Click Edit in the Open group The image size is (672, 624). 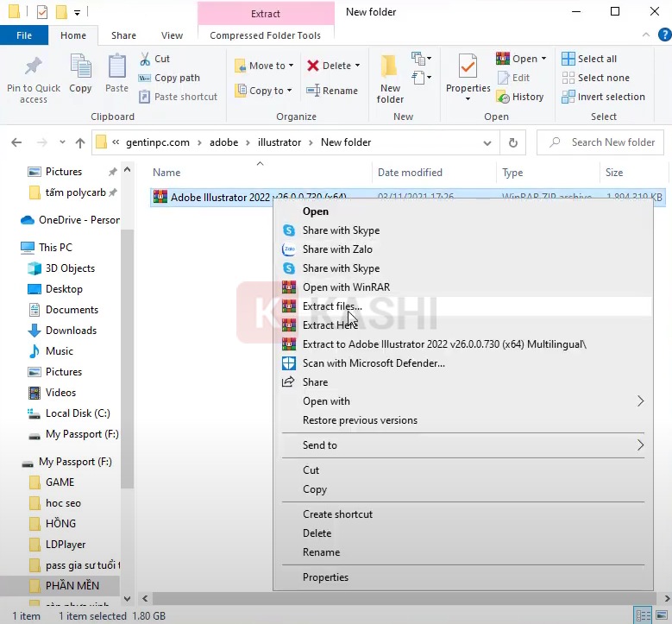tap(513, 78)
